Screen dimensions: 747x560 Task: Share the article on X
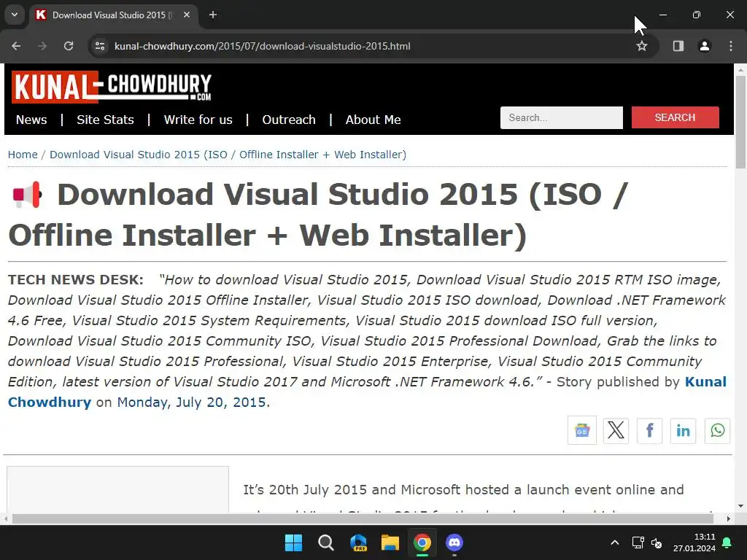[x=616, y=430]
